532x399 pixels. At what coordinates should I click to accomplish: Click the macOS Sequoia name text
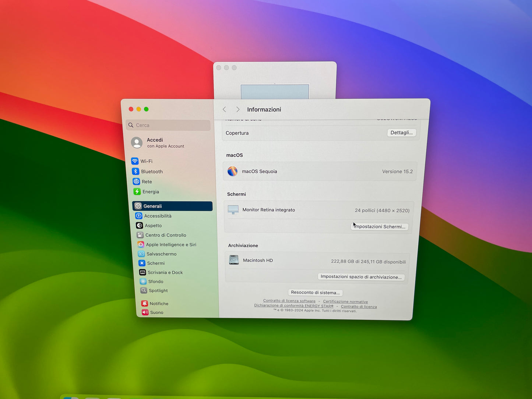pyautogui.click(x=260, y=171)
